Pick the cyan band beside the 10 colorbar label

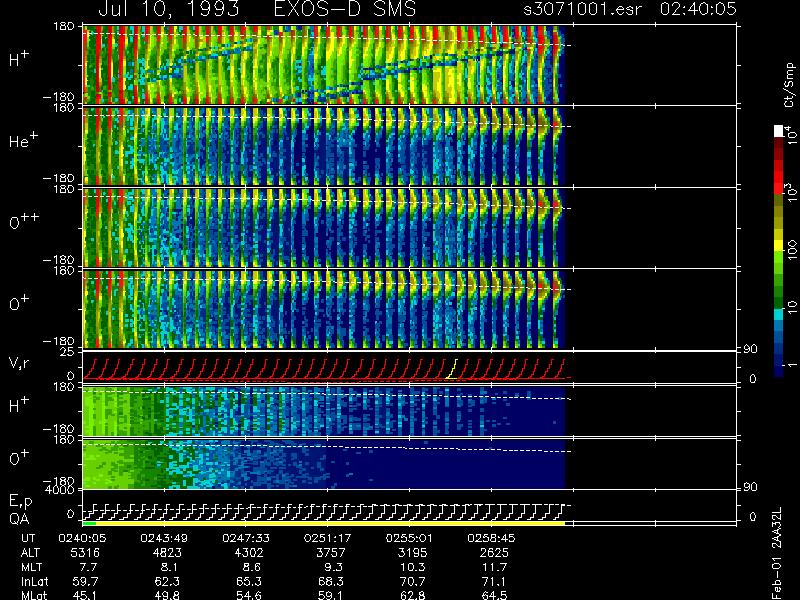(x=779, y=314)
